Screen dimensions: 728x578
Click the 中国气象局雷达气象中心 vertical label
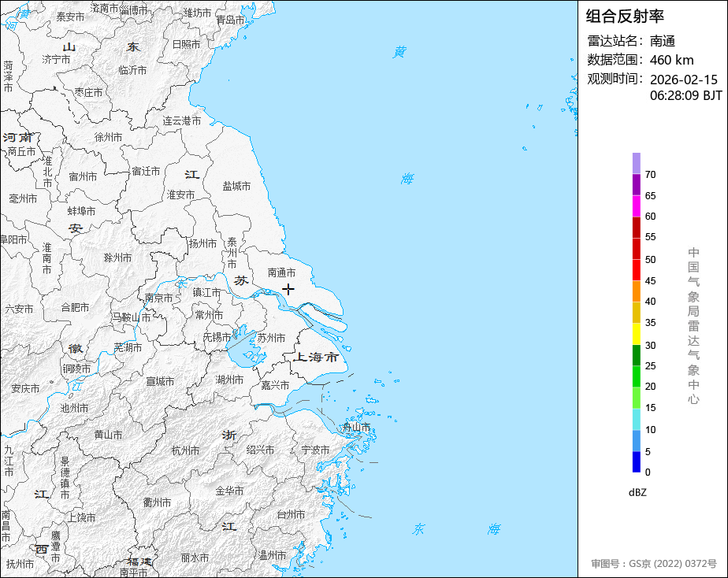pyautogui.click(x=693, y=326)
